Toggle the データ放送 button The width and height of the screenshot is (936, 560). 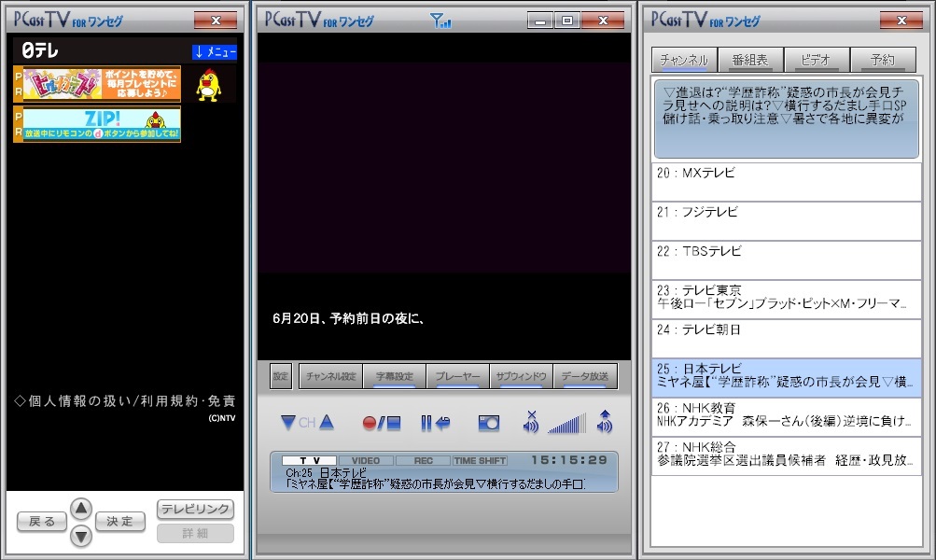[585, 376]
